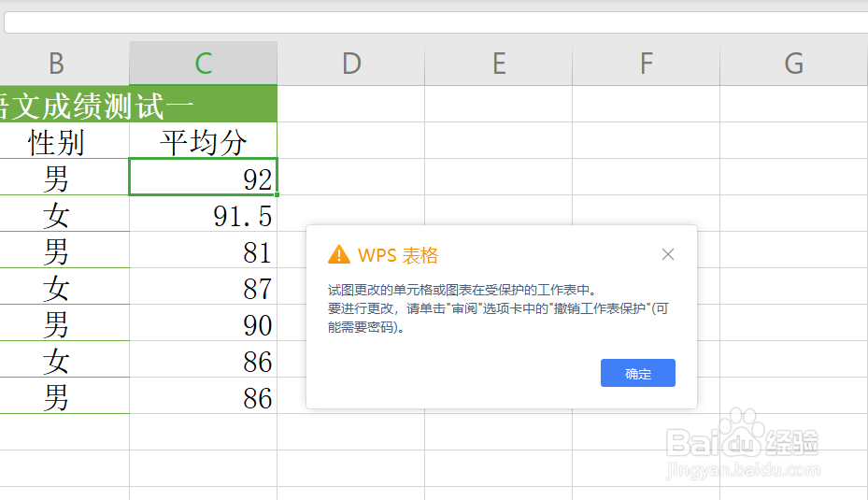Screen dimensions: 868x500
Task: Select column G header
Action: 794,64
